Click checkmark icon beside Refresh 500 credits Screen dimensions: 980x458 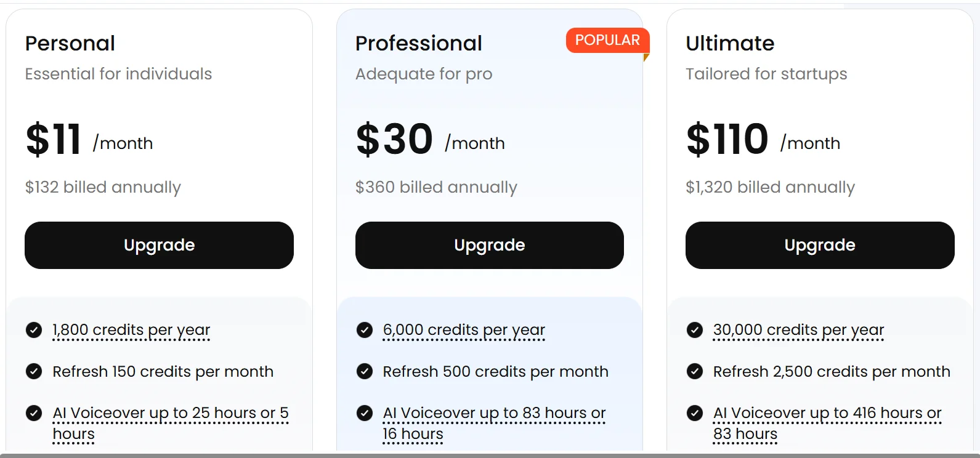pos(365,371)
